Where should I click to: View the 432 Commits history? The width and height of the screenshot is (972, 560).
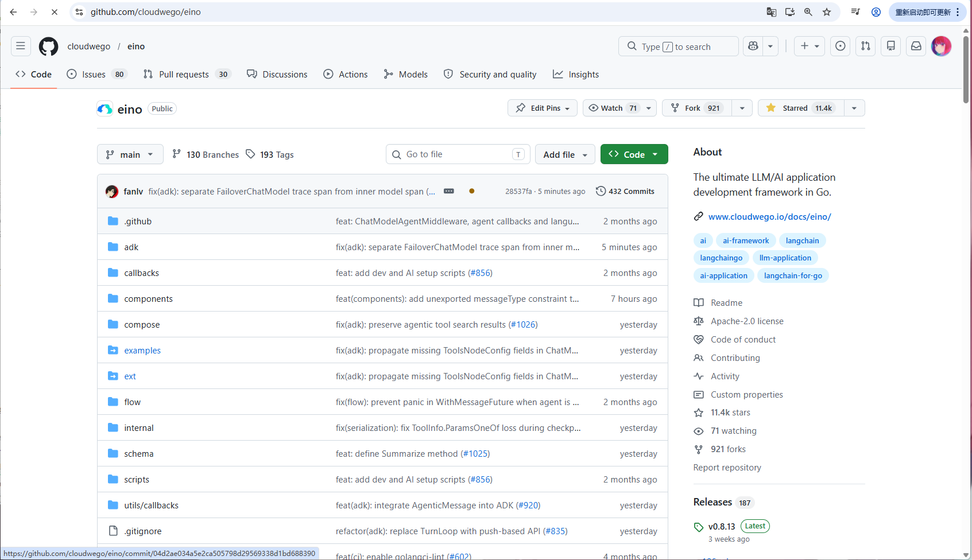tap(625, 191)
